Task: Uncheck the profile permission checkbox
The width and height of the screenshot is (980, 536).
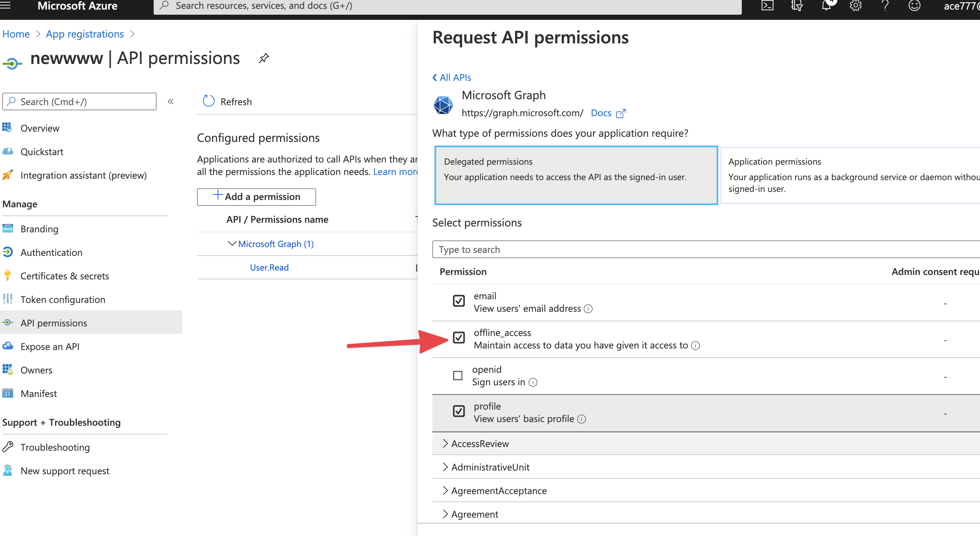Action: click(x=459, y=411)
